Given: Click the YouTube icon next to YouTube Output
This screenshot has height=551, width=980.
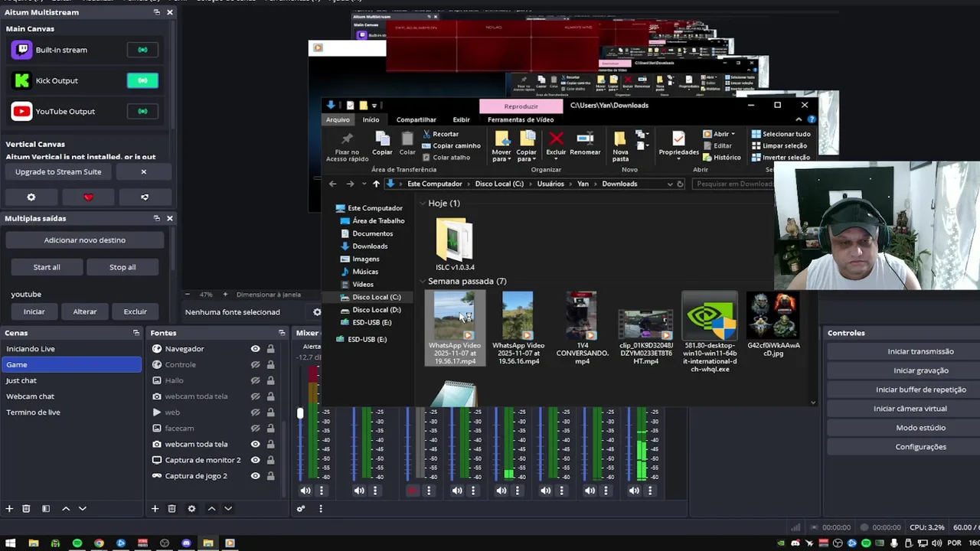Looking at the screenshot, I should coord(22,111).
